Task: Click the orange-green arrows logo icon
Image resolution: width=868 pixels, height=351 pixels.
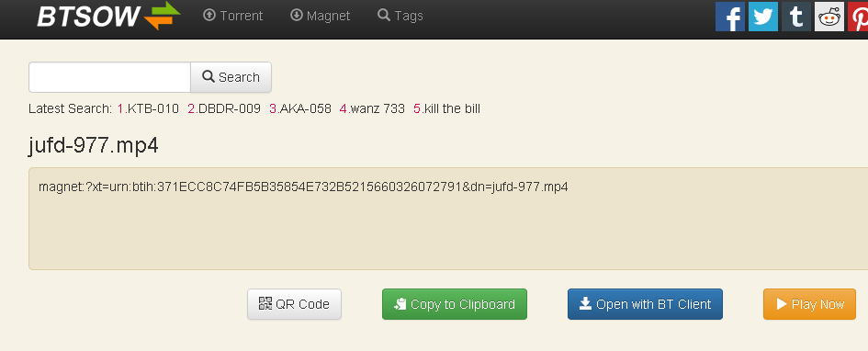Action: click(163, 16)
